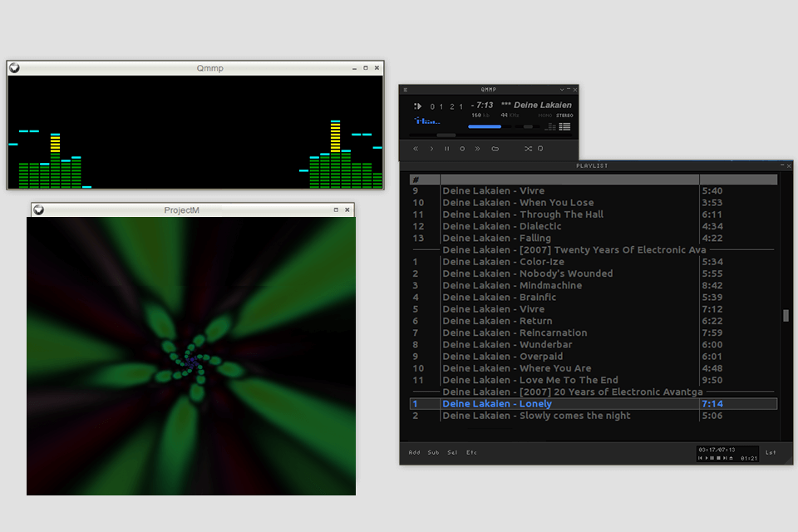798x532 pixels.
Task: Toggle repeat mode in Qmmp
Action: pyautogui.click(x=540, y=148)
